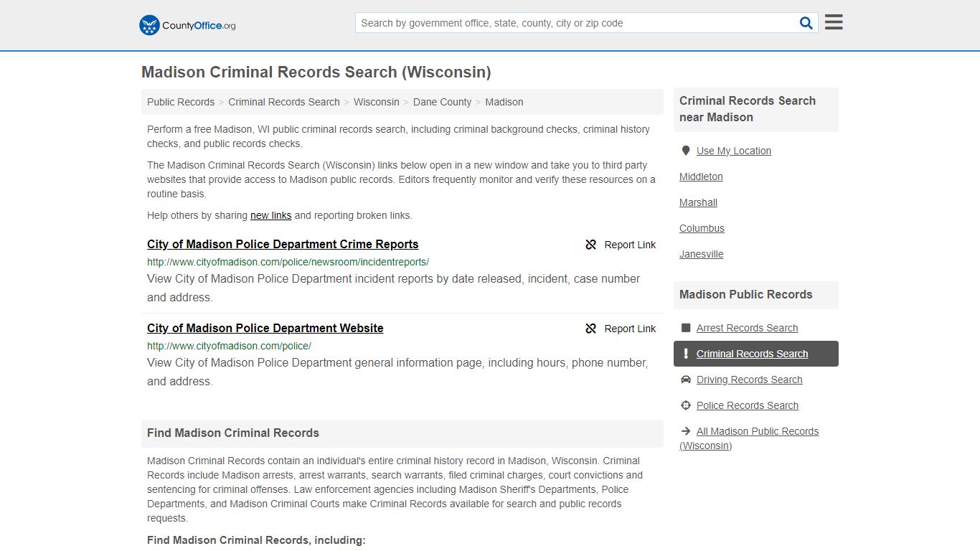
Task: Click the broken-link icon for Police Department Website
Action: point(591,329)
